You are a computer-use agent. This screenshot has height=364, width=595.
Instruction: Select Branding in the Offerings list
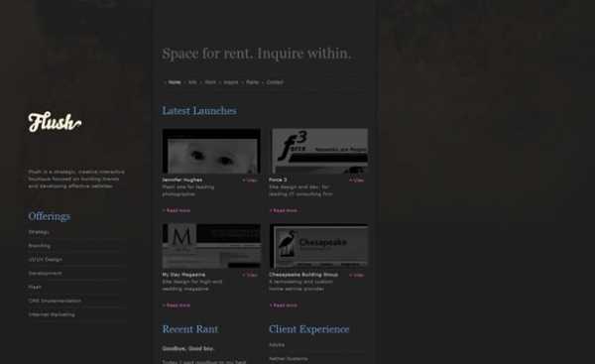pyautogui.click(x=40, y=246)
